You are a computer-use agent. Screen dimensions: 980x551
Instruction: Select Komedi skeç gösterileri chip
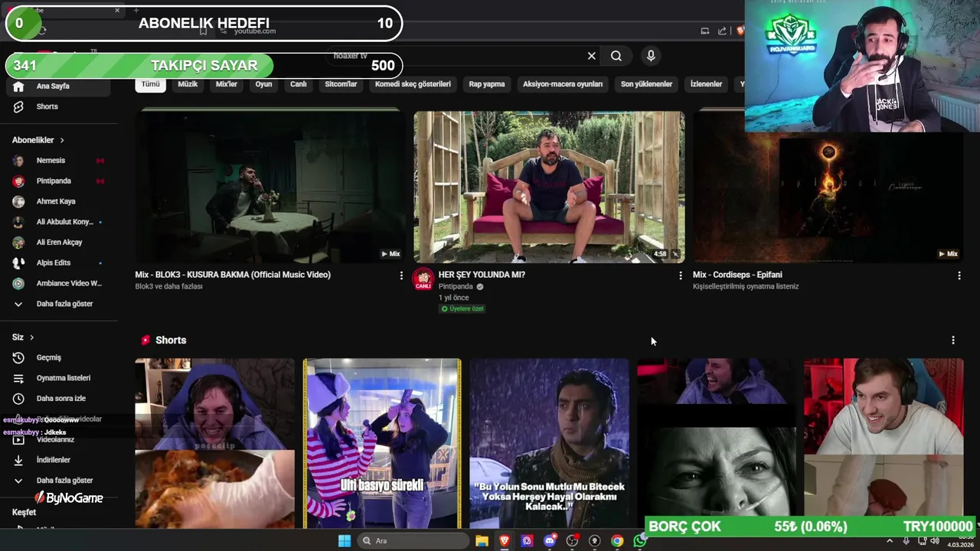[x=413, y=84]
